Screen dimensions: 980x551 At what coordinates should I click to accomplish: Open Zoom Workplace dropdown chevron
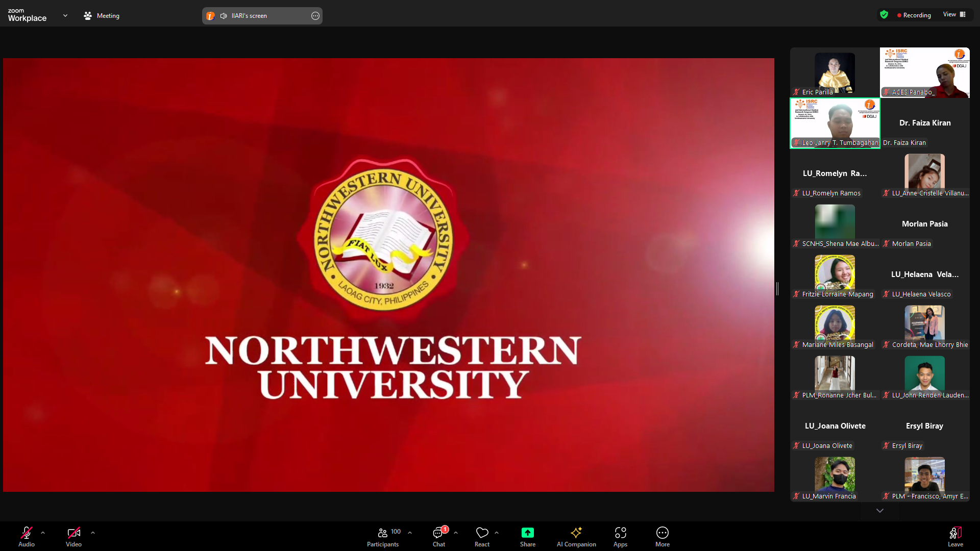click(x=65, y=15)
